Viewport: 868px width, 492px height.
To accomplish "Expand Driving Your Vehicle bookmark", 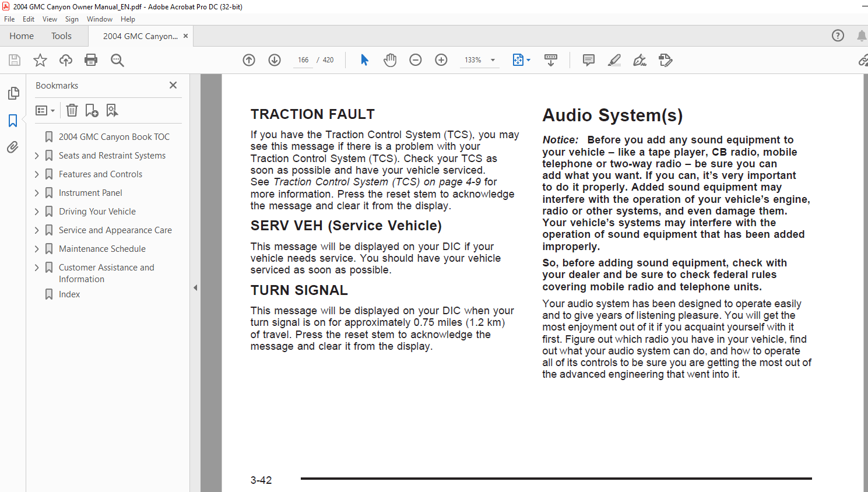I will tap(37, 212).
